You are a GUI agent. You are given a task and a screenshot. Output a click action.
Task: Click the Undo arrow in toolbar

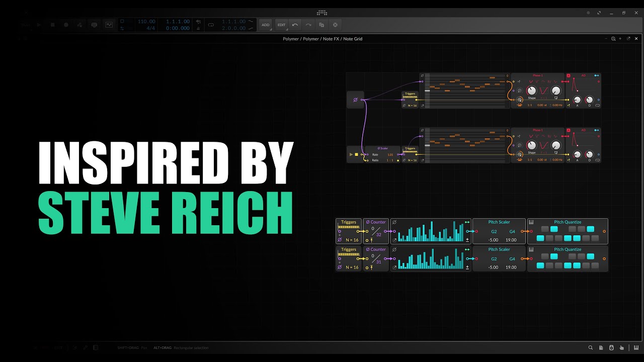(295, 25)
